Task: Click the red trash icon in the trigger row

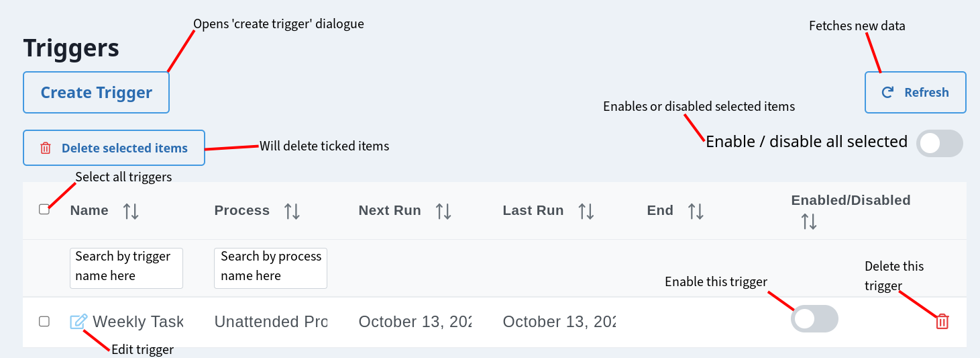Action: pyautogui.click(x=942, y=322)
